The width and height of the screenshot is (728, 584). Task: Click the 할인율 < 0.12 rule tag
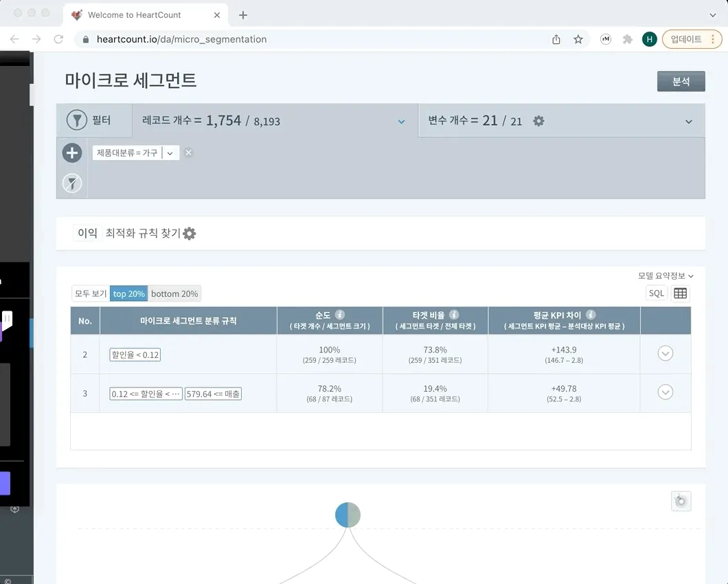click(135, 355)
